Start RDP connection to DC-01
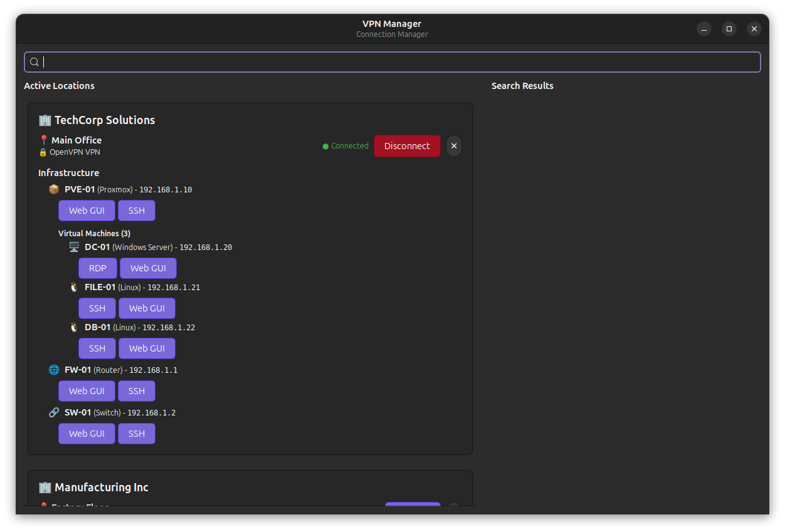The image size is (785, 532). click(x=98, y=268)
